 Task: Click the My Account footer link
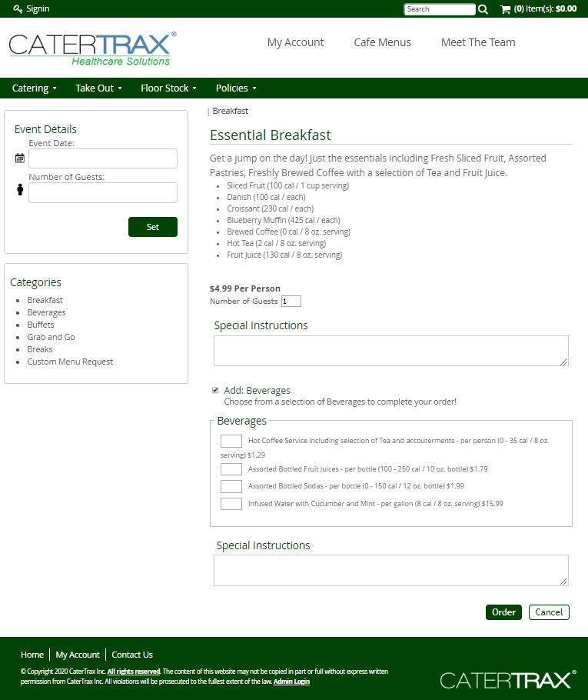tap(78, 655)
